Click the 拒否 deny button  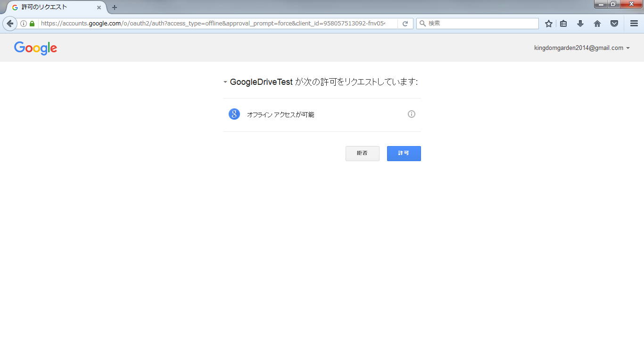pyautogui.click(x=363, y=154)
